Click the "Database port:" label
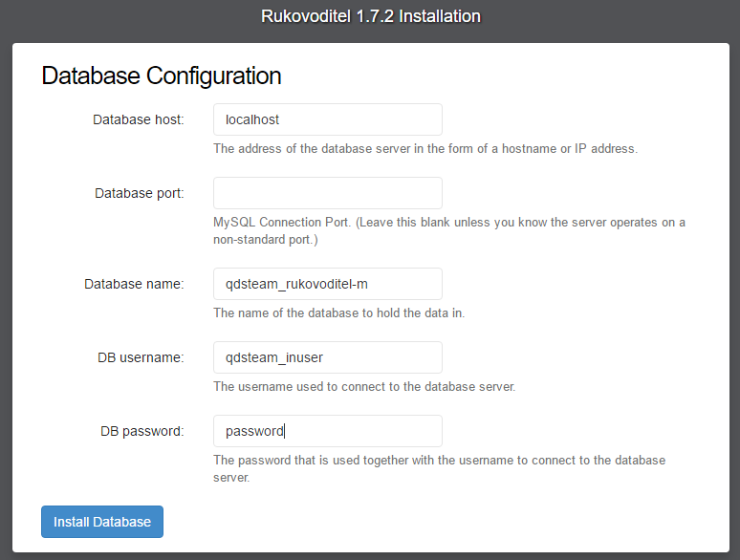The image size is (740, 560). click(x=140, y=193)
